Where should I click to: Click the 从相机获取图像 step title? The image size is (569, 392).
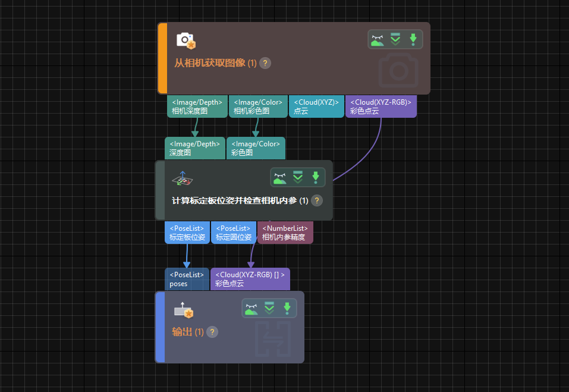pos(209,63)
